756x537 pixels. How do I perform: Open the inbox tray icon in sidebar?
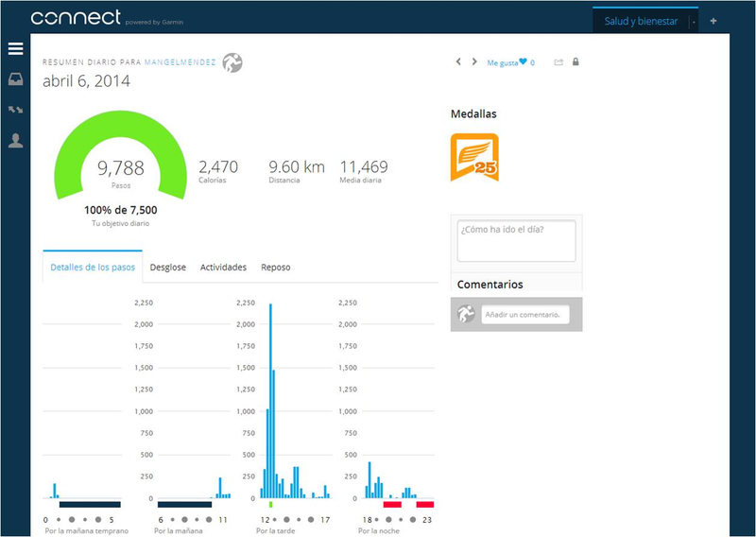(15, 79)
